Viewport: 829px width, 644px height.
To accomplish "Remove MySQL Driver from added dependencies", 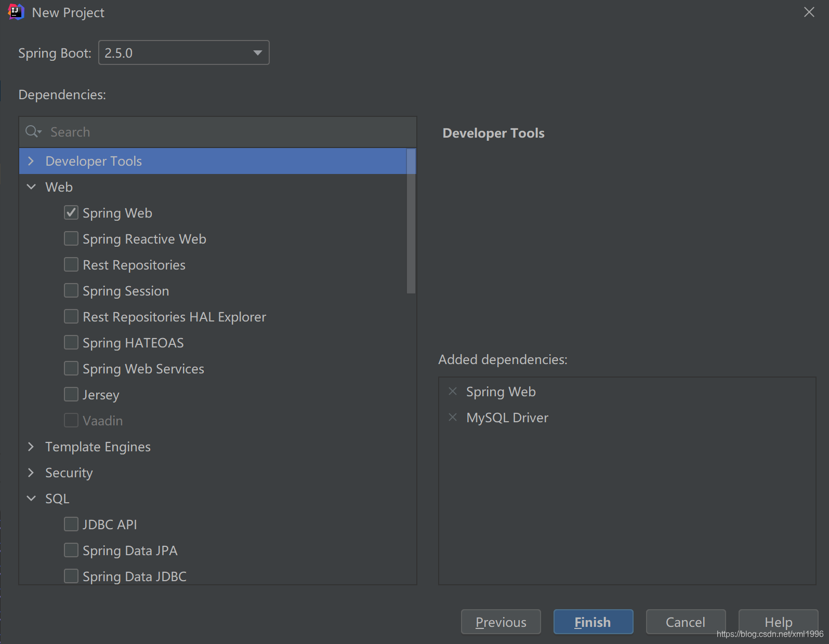I will [453, 417].
